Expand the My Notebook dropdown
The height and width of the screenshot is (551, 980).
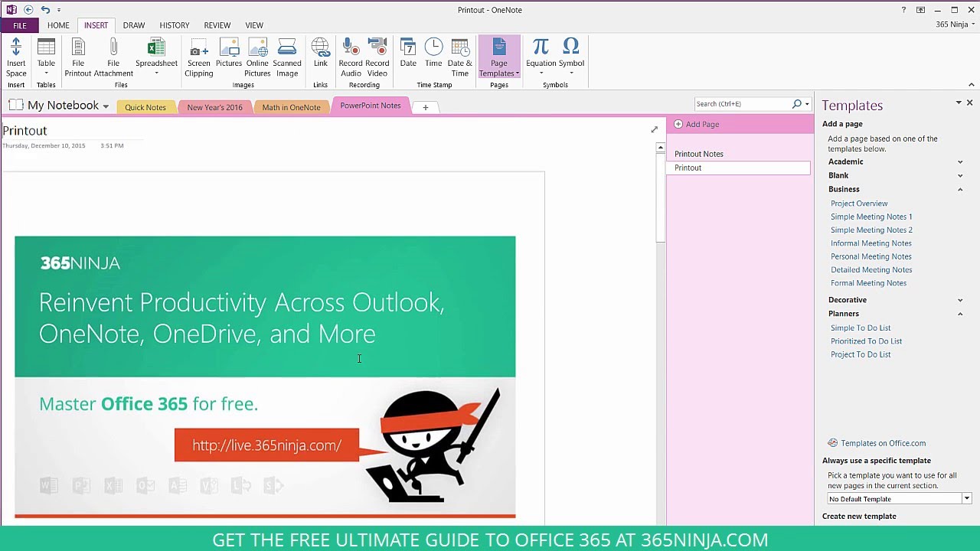pyautogui.click(x=106, y=106)
